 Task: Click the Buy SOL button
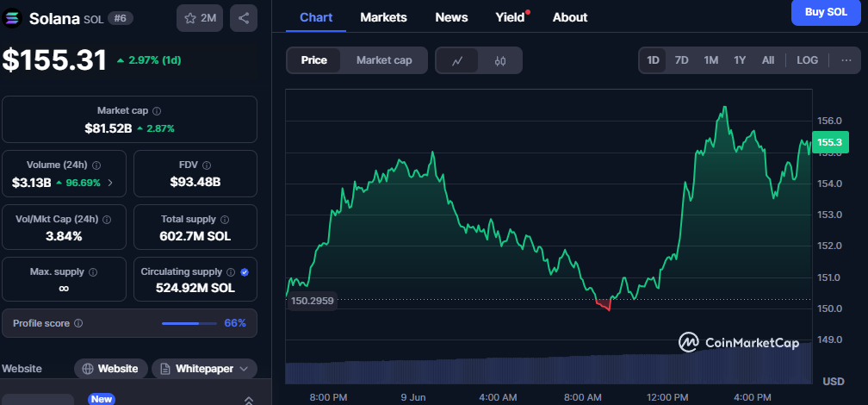(x=825, y=13)
